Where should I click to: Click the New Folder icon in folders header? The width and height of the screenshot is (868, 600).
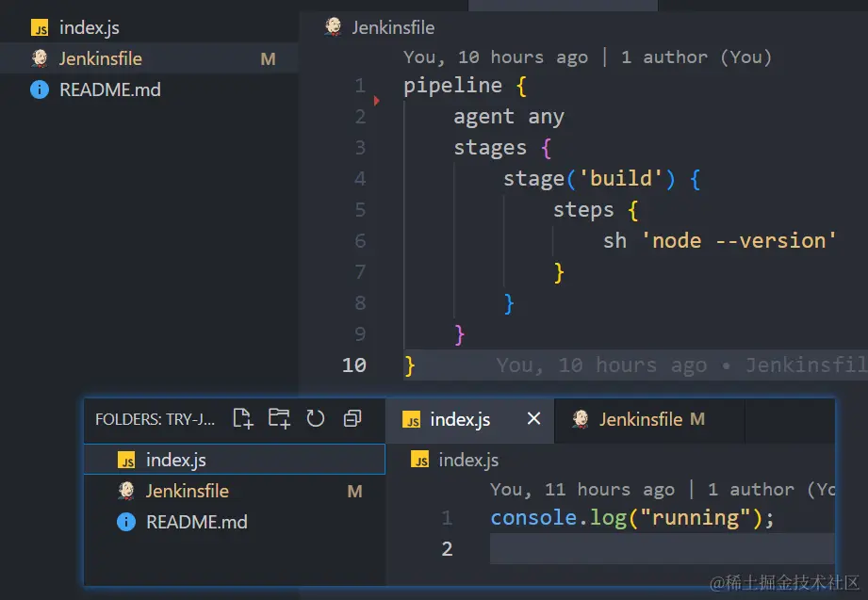coord(279,418)
